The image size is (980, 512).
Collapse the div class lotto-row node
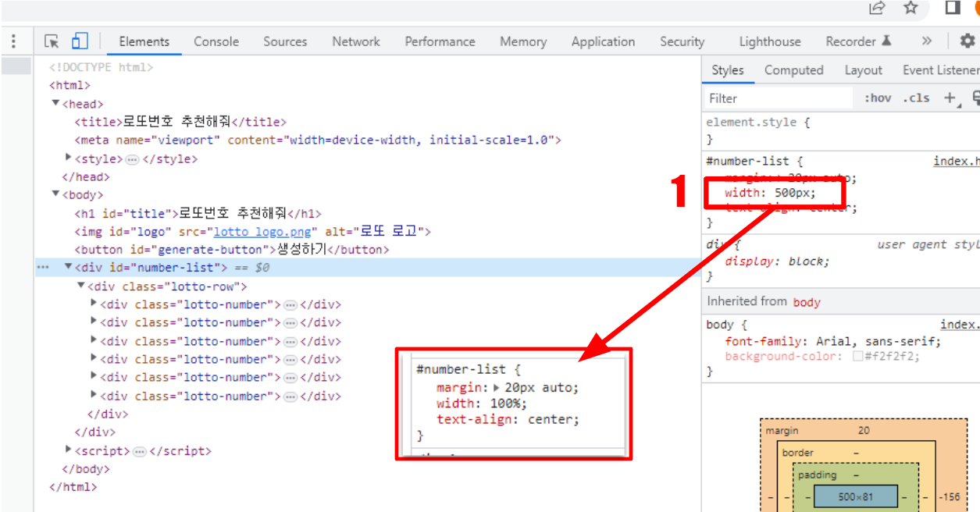(81, 286)
